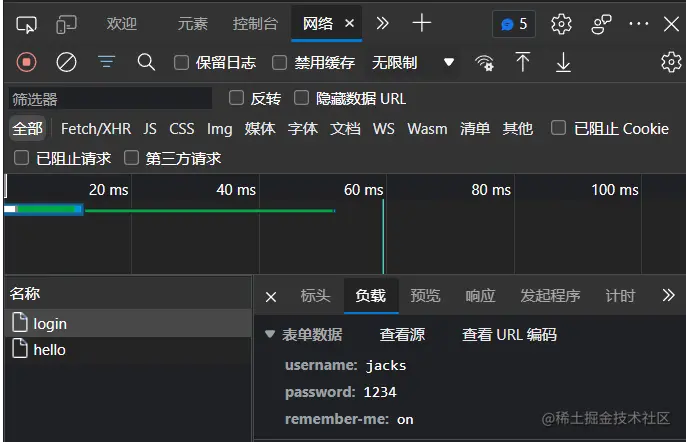Open the 标头 details tab
This screenshot has height=442, width=686.
[315, 296]
